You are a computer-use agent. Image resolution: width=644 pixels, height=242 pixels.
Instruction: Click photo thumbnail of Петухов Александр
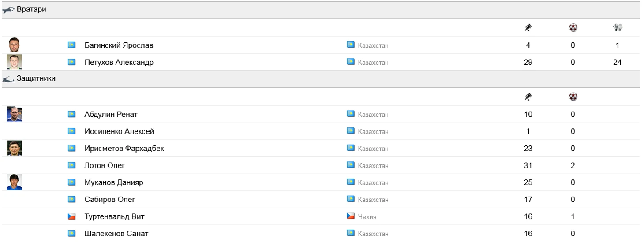[x=14, y=62]
